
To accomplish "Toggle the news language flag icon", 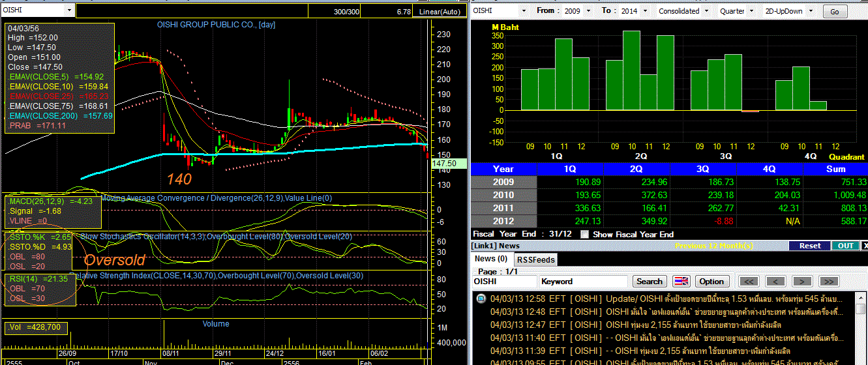I will pos(681,281).
